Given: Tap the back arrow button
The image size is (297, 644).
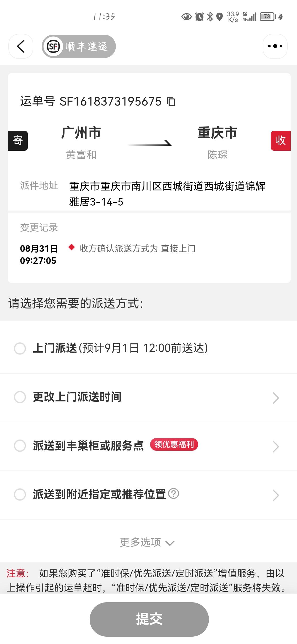Looking at the screenshot, I should [21, 46].
